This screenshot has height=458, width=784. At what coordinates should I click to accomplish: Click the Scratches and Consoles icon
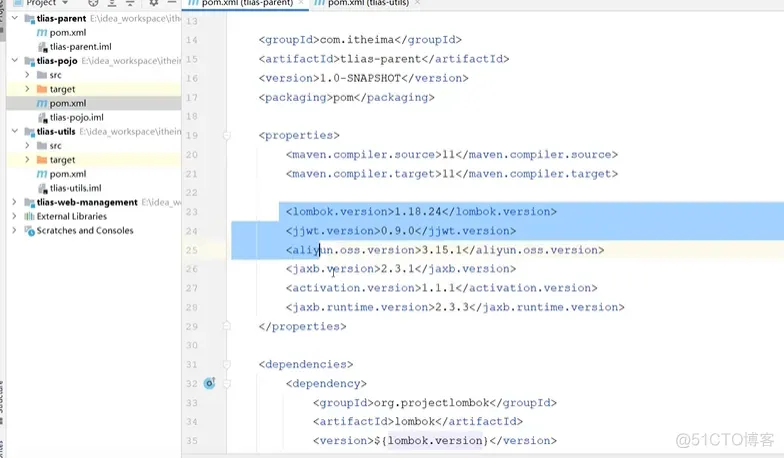point(30,230)
